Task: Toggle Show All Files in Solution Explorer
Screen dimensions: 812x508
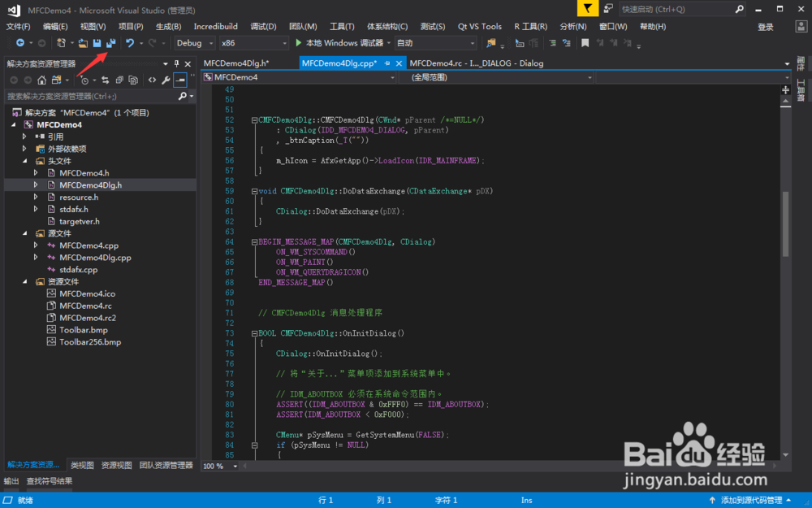Action: pyautogui.click(x=133, y=80)
